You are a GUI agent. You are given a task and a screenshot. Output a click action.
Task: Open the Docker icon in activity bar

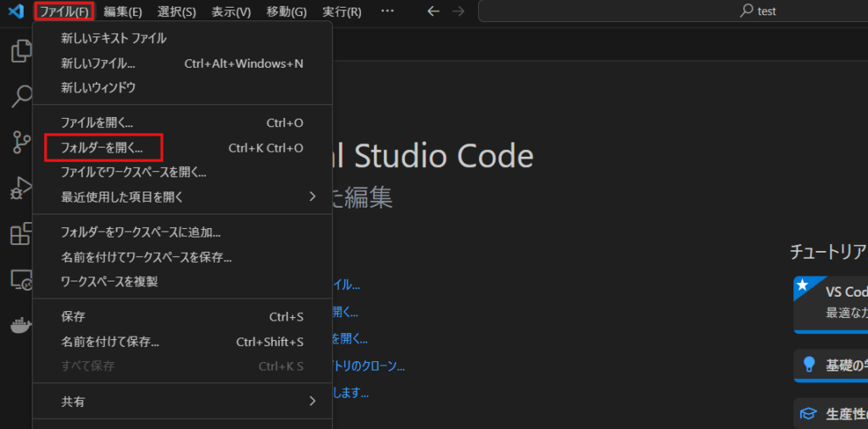pyautogui.click(x=20, y=326)
